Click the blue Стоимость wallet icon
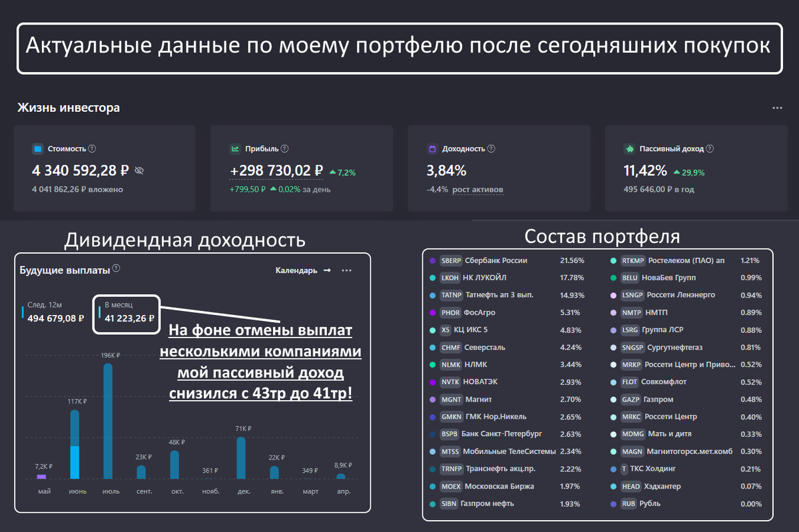 [x=38, y=149]
